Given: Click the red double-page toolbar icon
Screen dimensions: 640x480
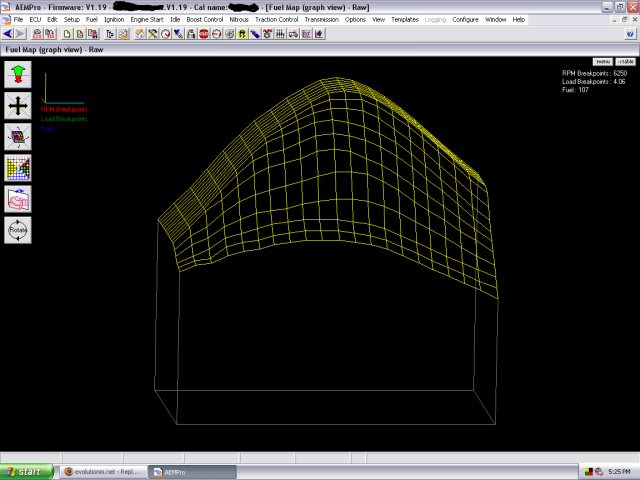Looking at the screenshot, I should coord(93,34).
